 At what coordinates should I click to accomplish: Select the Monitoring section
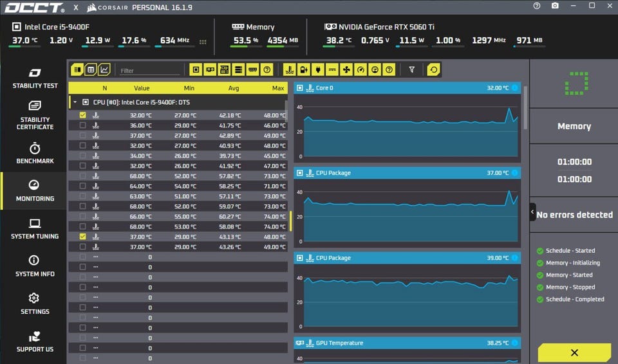click(x=35, y=190)
